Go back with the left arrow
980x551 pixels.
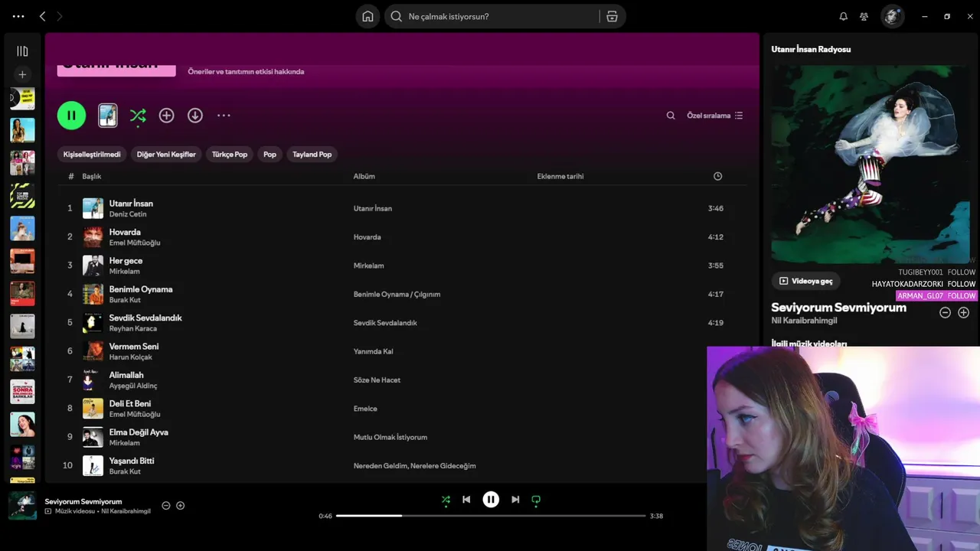coord(42,16)
